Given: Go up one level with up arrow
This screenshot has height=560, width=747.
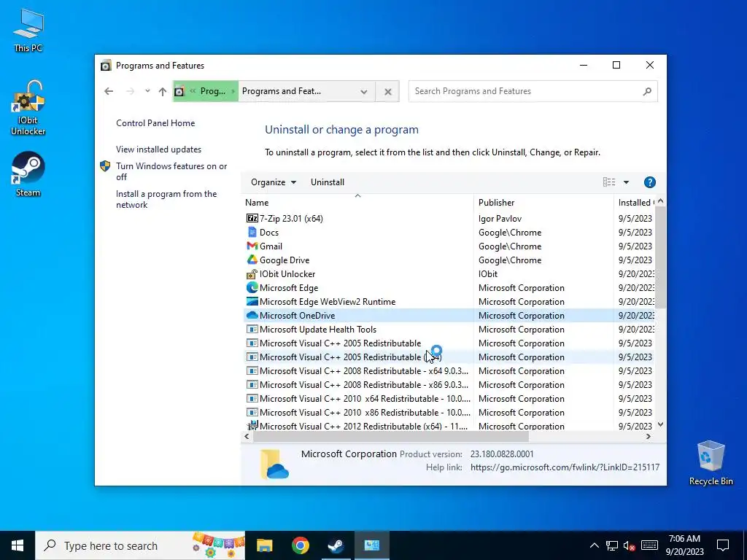Looking at the screenshot, I should click(163, 91).
